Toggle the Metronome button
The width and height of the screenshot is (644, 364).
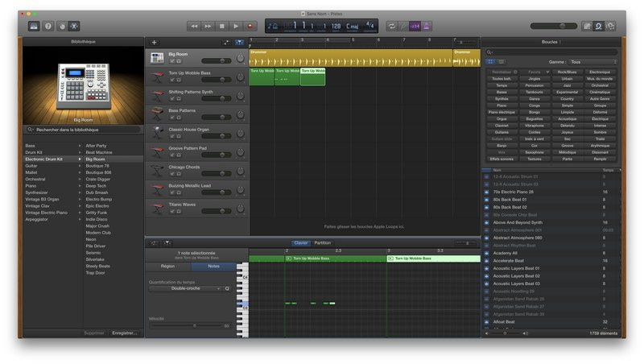pos(427,27)
